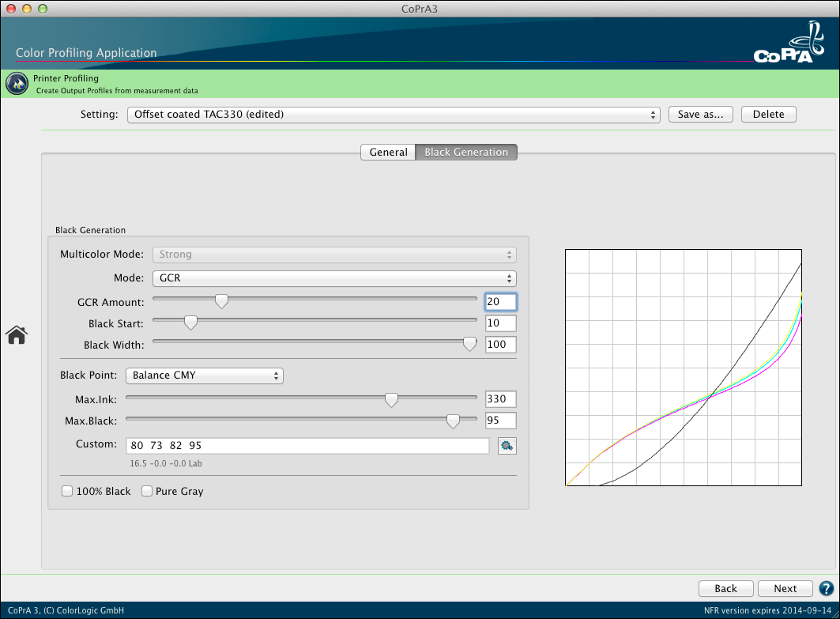Viewport: 840px width, 619px height.
Task: Open the Setting preset dropdown
Action: (394, 115)
